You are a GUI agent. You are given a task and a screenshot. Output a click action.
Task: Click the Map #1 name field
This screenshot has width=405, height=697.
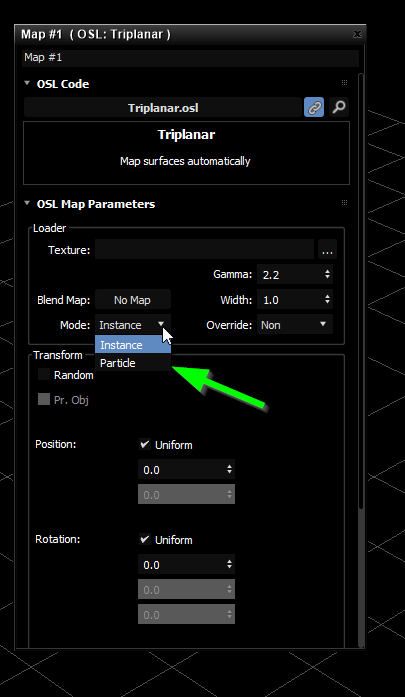[x=190, y=58]
